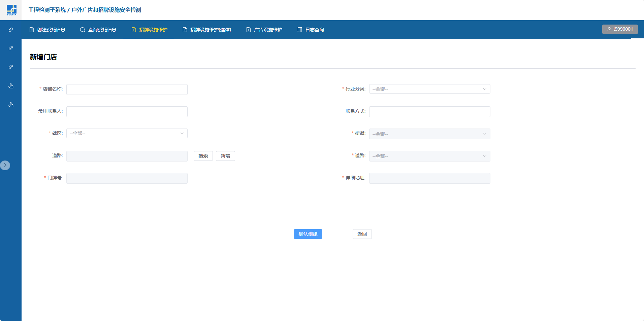Expand the 街道 dropdown selector
This screenshot has height=321, width=644.
coord(429,134)
